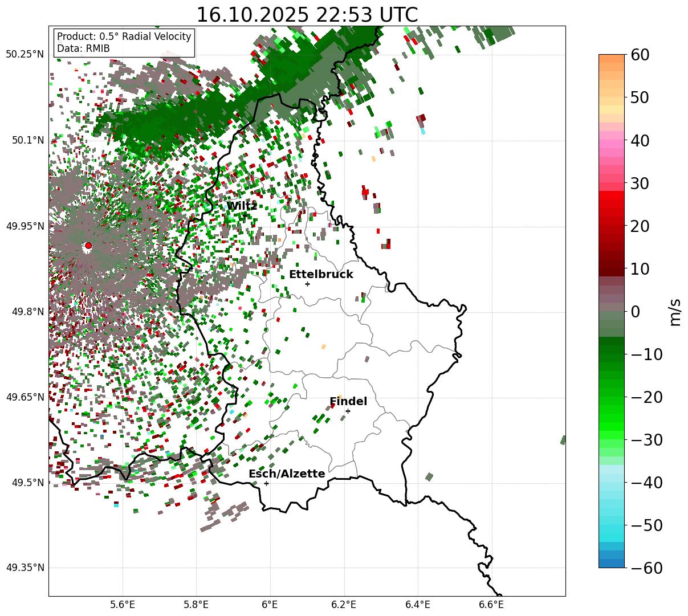This screenshot has width=688, height=616.
Task: Click the Findel city label
Action: pyautogui.click(x=348, y=402)
